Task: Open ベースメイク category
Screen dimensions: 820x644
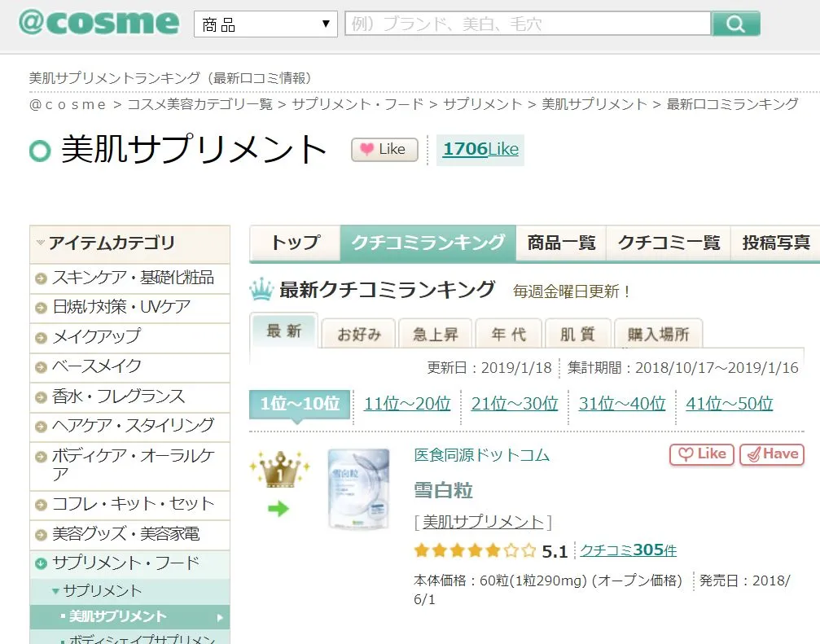Action: [129, 367]
